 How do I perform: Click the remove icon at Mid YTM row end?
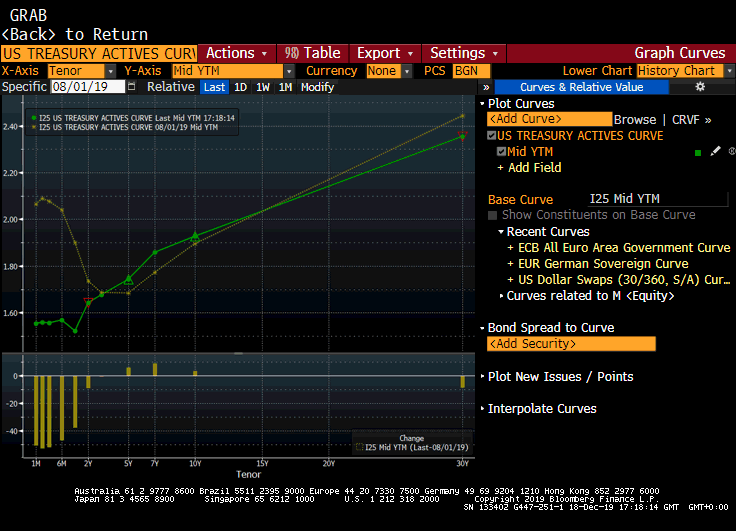click(731, 152)
